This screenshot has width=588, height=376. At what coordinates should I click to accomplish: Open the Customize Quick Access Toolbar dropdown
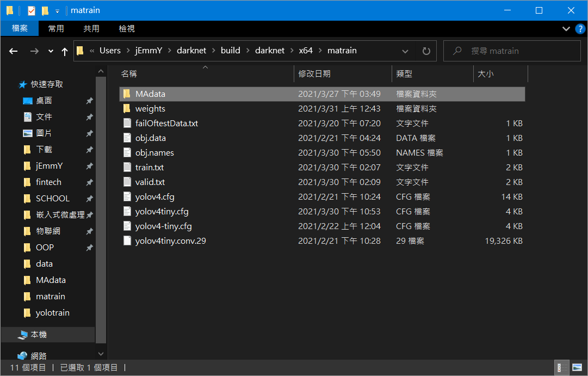point(57,11)
